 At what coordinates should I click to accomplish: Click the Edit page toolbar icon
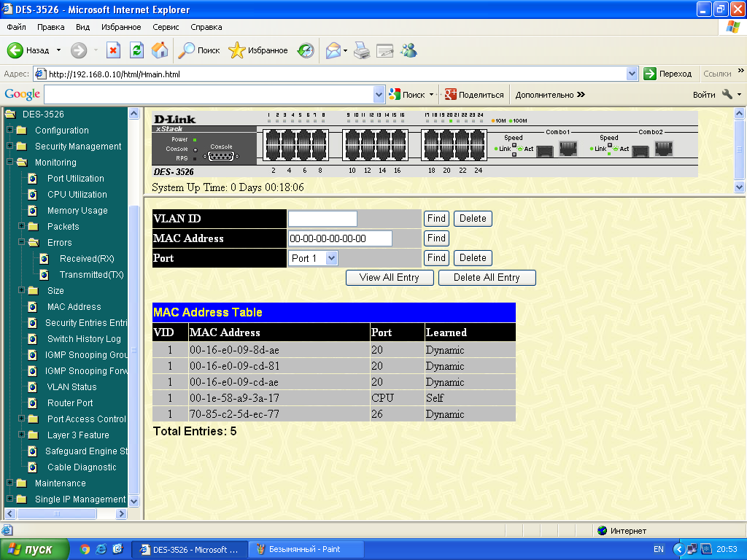point(385,50)
